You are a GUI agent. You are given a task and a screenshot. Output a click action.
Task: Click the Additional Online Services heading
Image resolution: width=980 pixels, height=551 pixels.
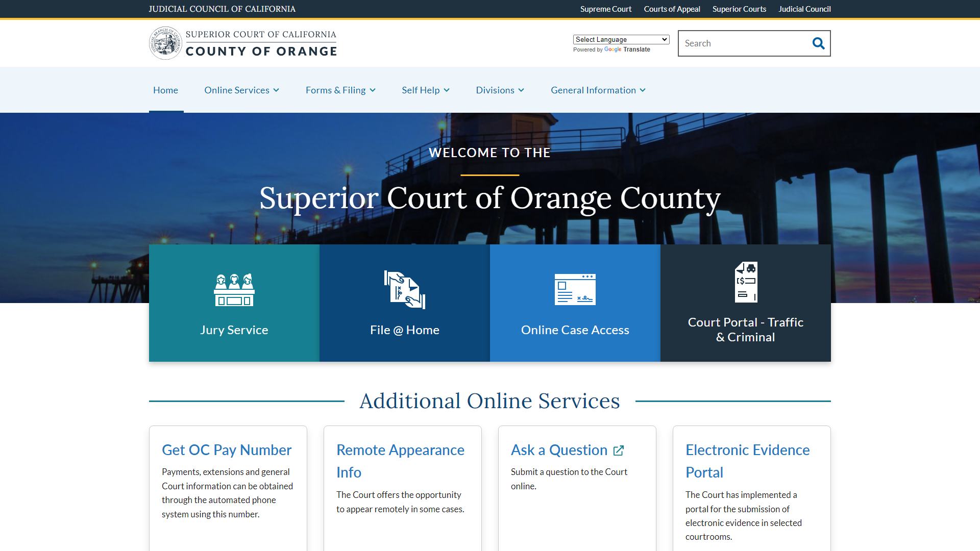(x=490, y=401)
